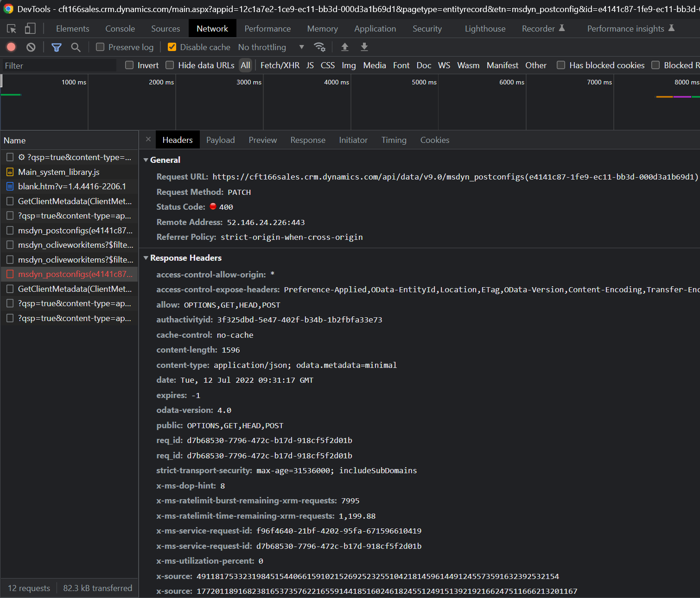View the Payload tab of the request

[x=221, y=140]
